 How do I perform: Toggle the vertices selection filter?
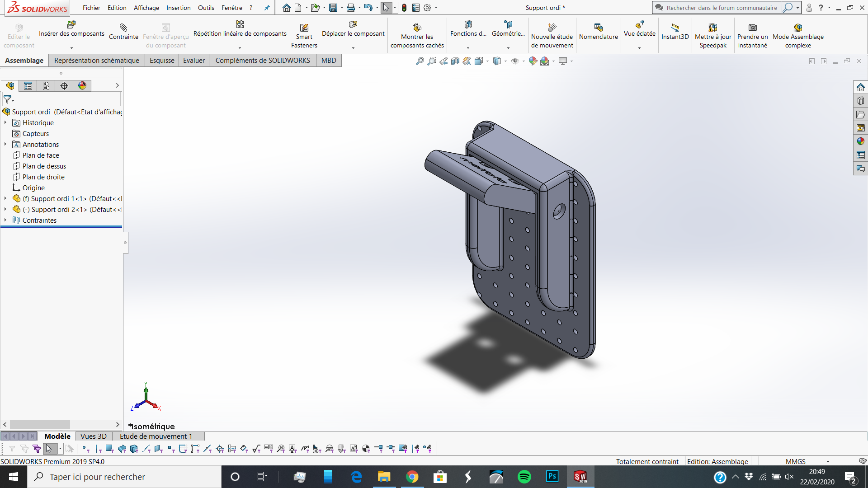click(x=85, y=449)
